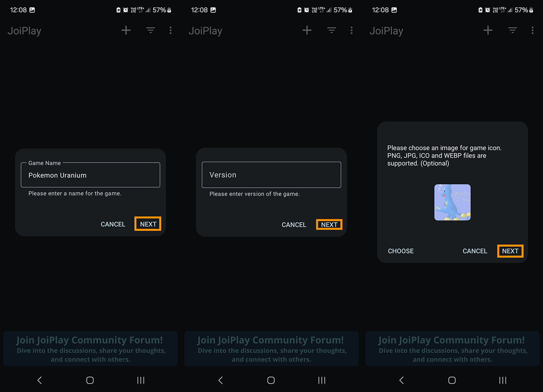Screen dimensions: 543x392
Task: Tap Android home button in middle screen
Action: tap(271, 380)
